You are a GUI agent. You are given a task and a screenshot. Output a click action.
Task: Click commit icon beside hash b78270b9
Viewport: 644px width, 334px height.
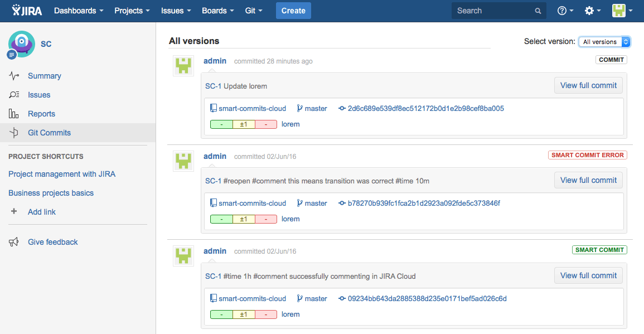coord(342,204)
